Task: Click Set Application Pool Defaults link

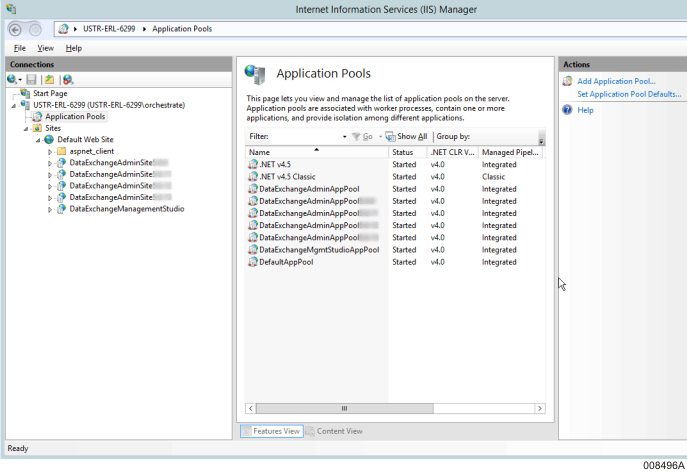Action: 629,94
